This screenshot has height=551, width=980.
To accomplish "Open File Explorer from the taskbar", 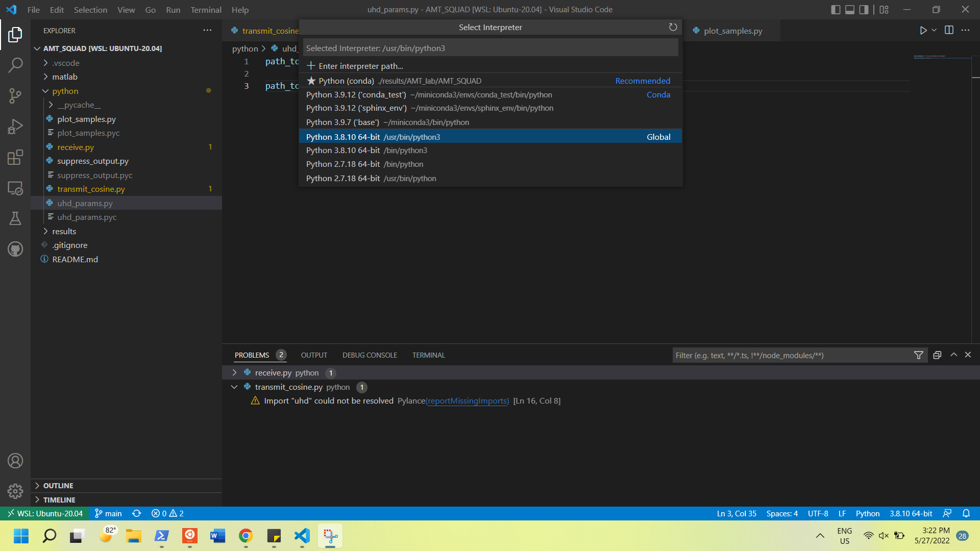I will pyautogui.click(x=134, y=536).
